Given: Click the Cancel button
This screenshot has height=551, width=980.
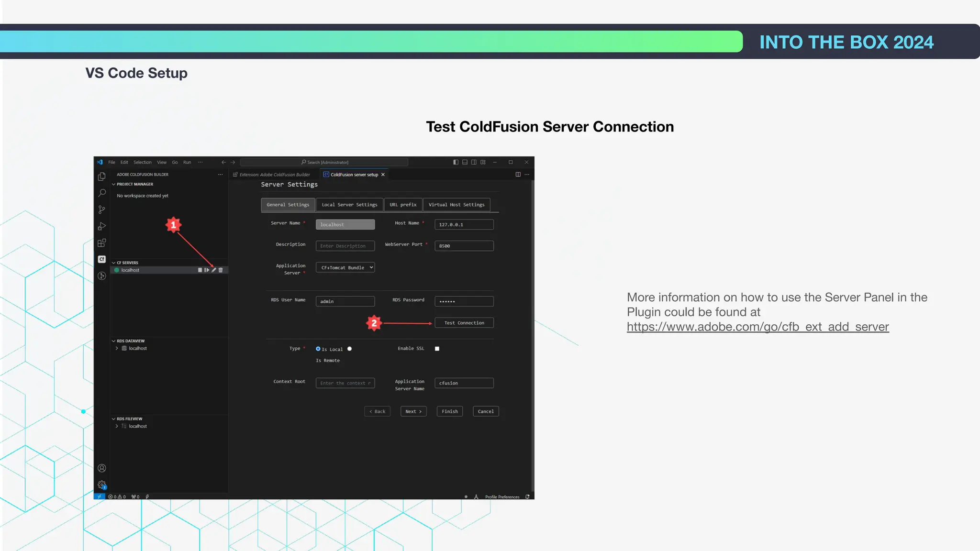Looking at the screenshot, I should click(486, 411).
